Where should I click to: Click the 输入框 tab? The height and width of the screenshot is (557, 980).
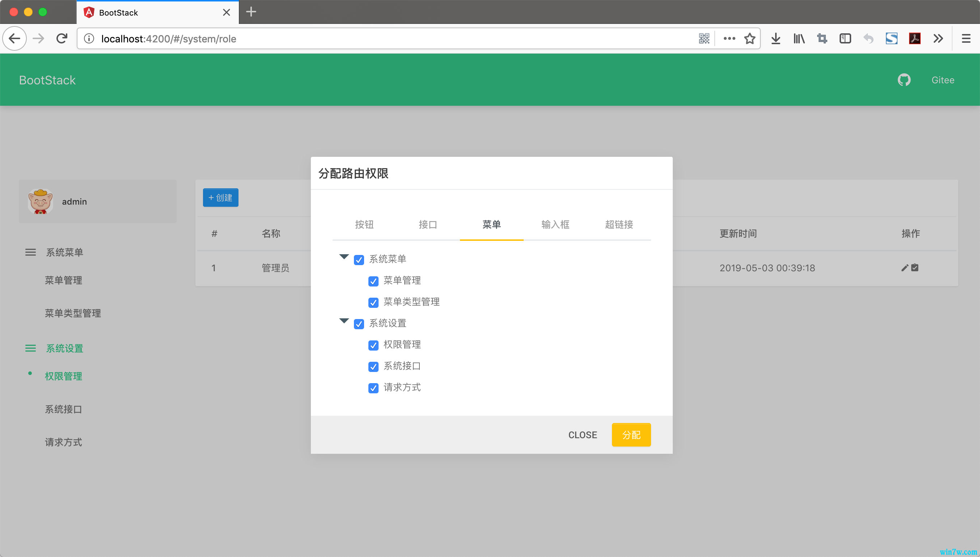555,224
